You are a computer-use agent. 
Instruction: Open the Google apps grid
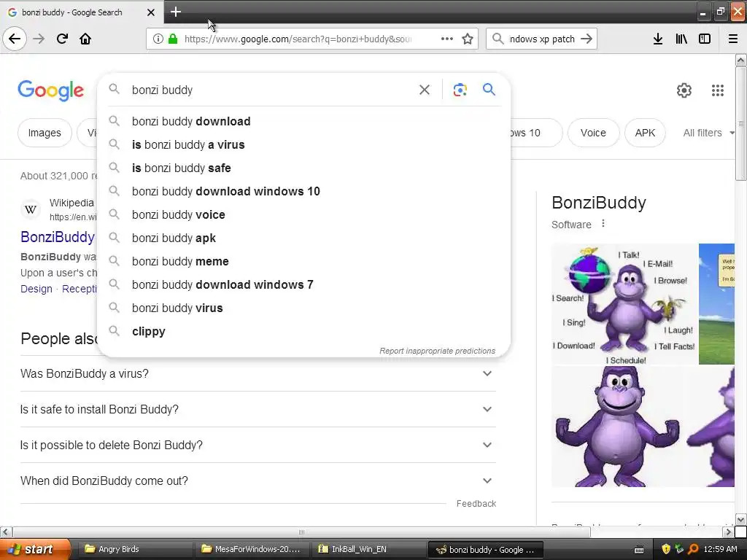pyautogui.click(x=718, y=90)
